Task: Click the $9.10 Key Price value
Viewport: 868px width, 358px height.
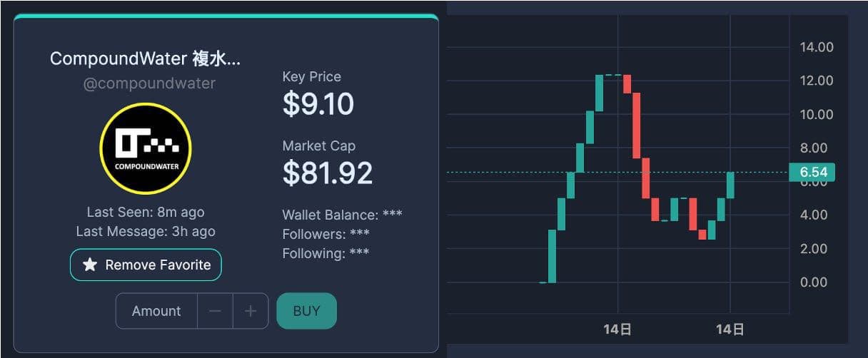Action: click(x=318, y=105)
